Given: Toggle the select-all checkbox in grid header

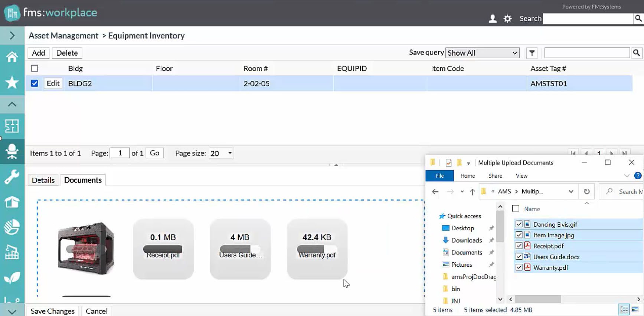Looking at the screenshot, I should tap(35, 68).
